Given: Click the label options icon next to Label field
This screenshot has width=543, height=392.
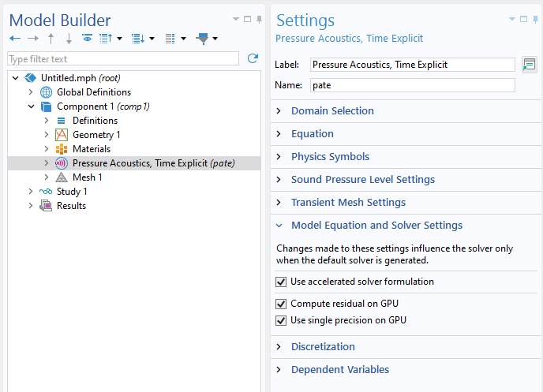Looking at the screenshot, I should (x=529, y=65).
